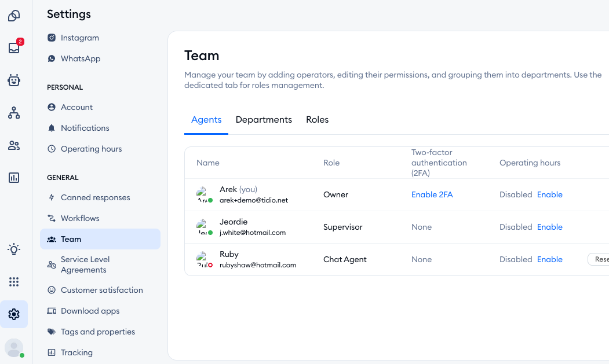
Task: Open Canned responses settings
Action: (x=95, y=197)
